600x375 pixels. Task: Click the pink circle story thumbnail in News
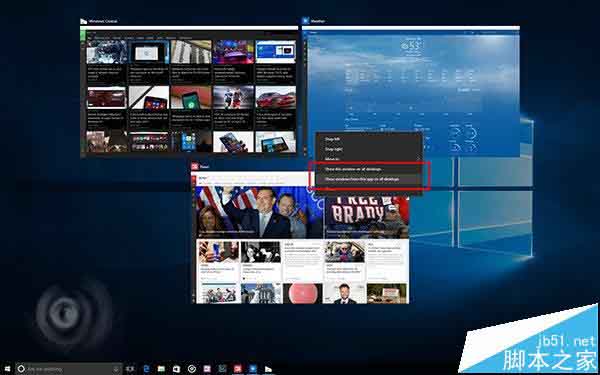coord(302,293)
